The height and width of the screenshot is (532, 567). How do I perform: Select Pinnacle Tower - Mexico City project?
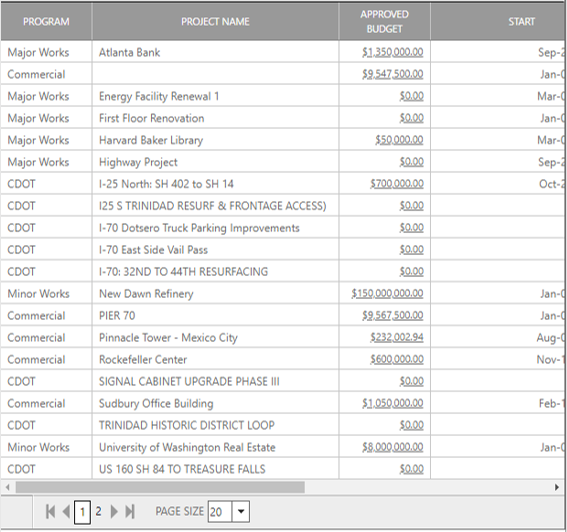tap(168, 338)
